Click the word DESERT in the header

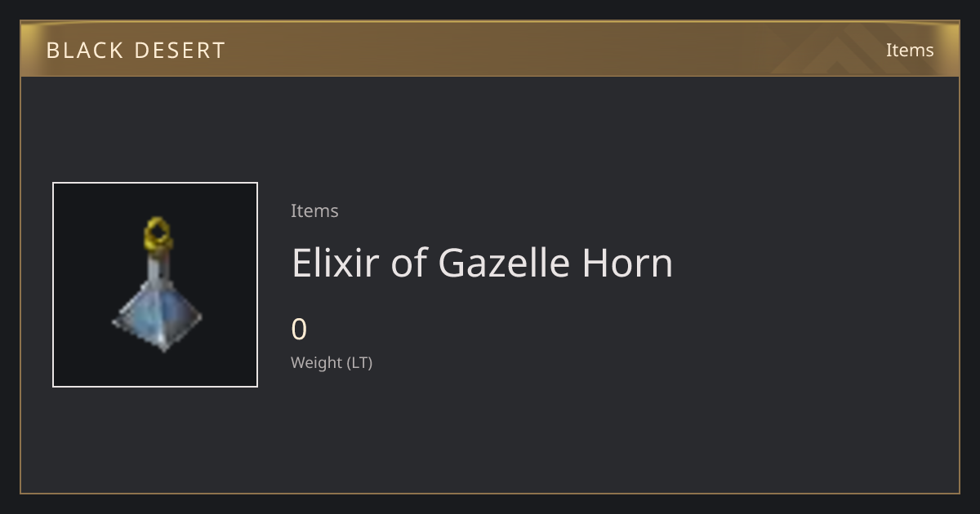pyautogui.click(x=180, y=51)
